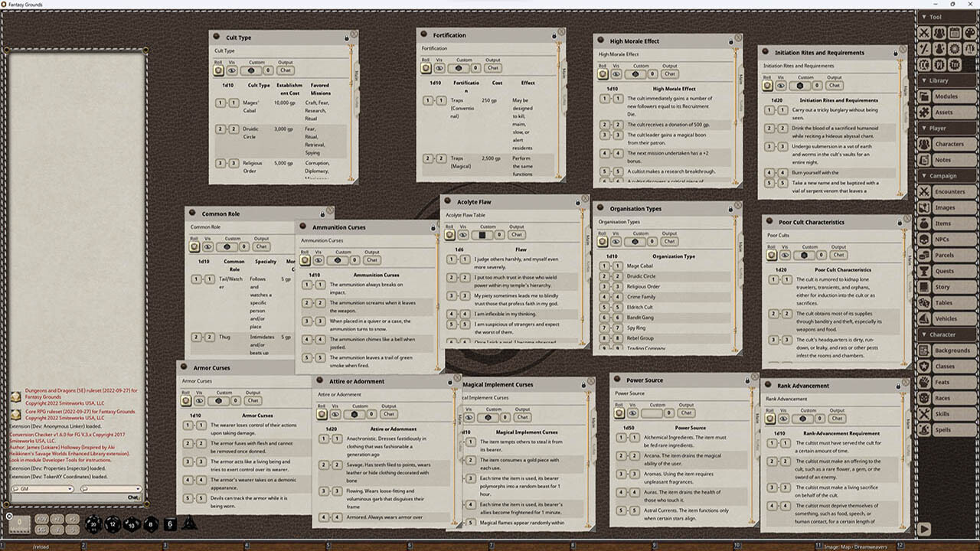Click the Custom slider on the Organisation Types table
The width and height of the screenshot is (980, 551).
(x=635, y=242)
